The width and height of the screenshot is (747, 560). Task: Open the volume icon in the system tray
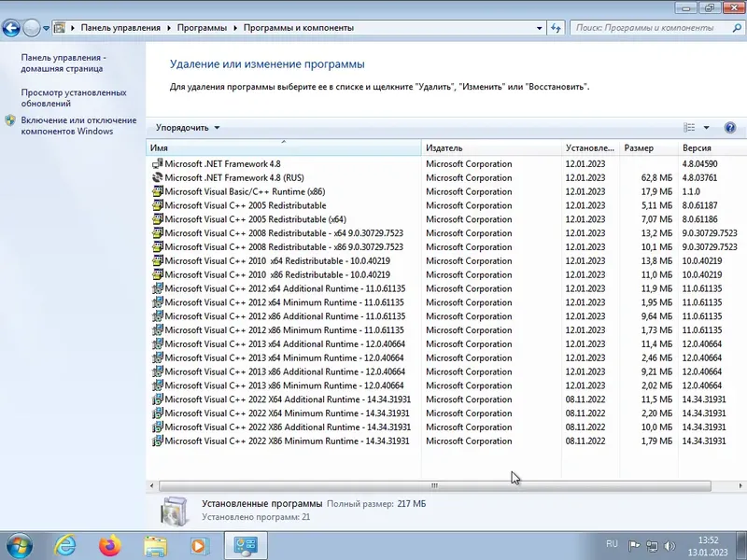669,544
